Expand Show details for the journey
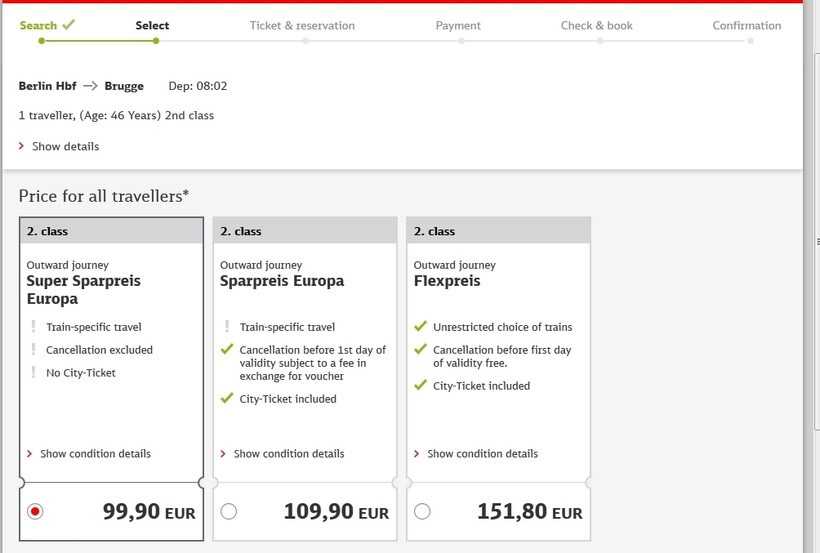 point(65,146)
